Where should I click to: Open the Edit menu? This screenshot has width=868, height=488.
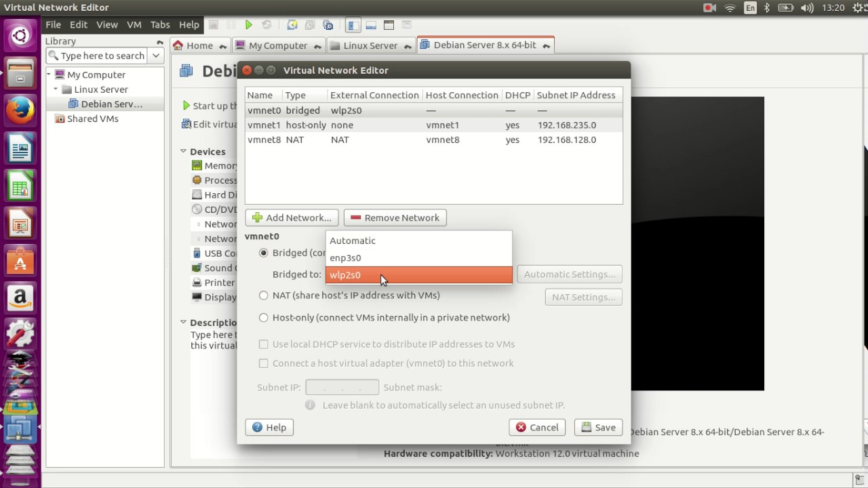point(79,24)
